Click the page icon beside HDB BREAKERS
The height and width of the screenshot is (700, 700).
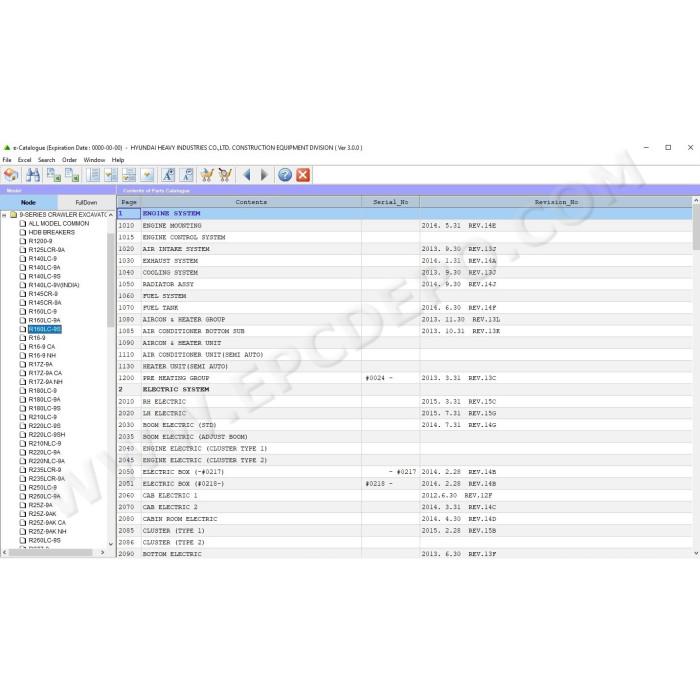[23, 232]
